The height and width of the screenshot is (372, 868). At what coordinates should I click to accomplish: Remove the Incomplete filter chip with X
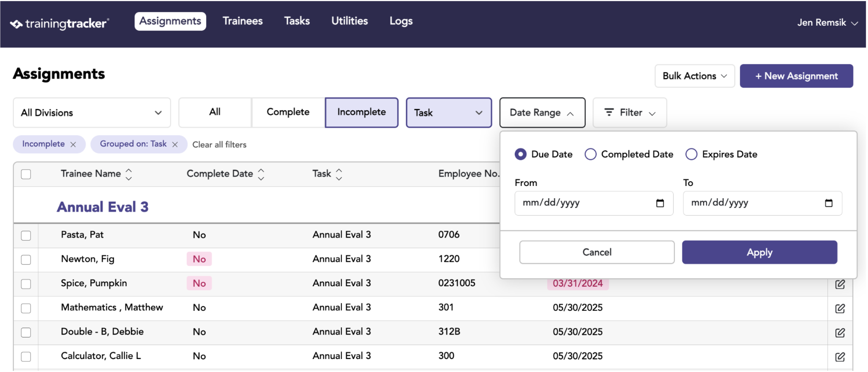tap(73, 145)
